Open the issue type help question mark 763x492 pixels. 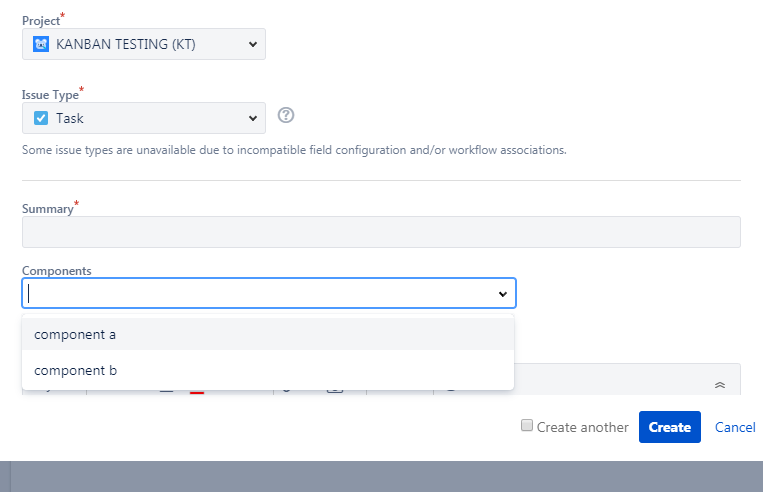[286, 115]
